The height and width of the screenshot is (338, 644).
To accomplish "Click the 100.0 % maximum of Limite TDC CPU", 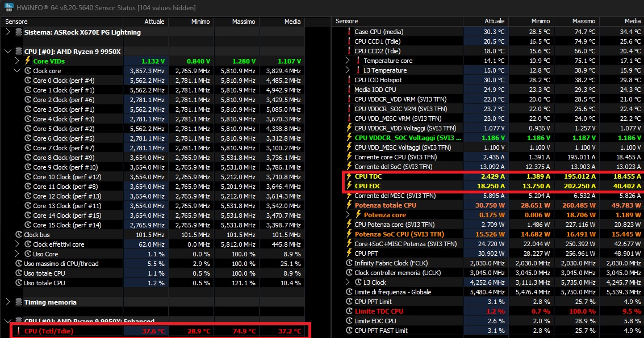I will [x=582, y=311].
